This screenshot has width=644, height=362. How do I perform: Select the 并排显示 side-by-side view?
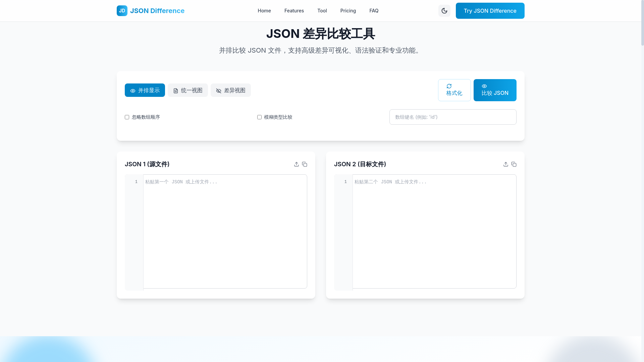145,90
